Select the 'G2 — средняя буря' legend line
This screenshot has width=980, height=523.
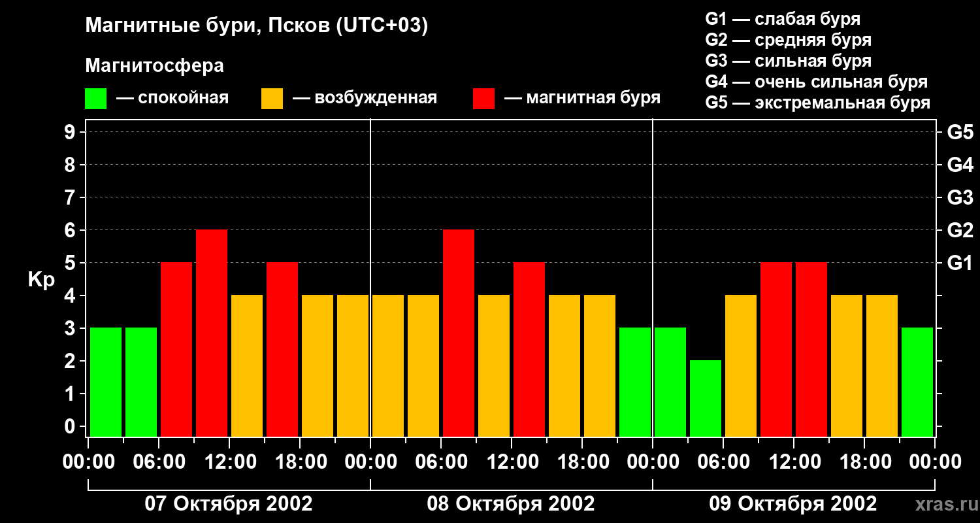[x=788, y=40]
